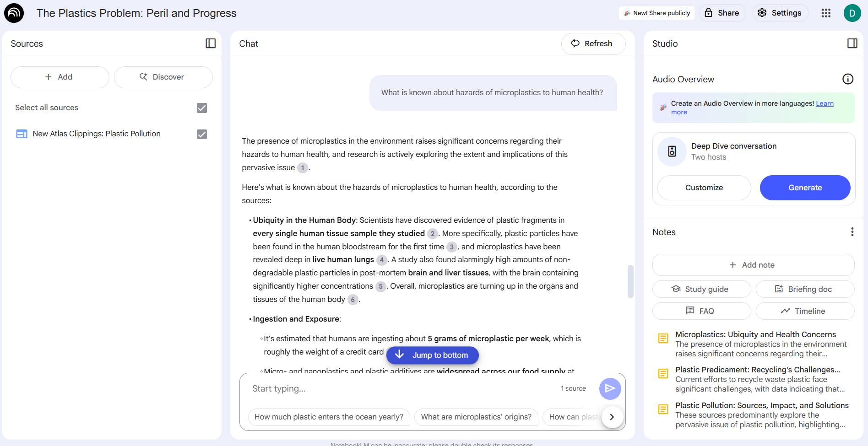868x446 pixels.
Task: Collapse the Sources panel
Action: click(211, 43)
